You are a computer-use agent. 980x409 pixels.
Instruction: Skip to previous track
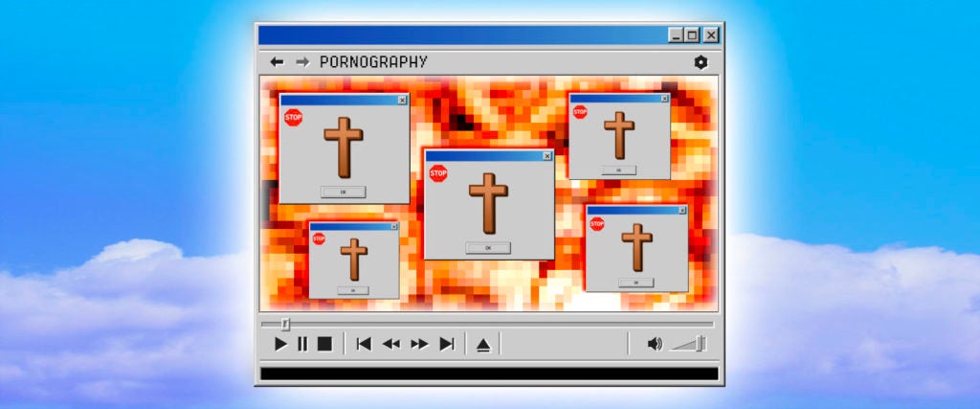(364, 344)
